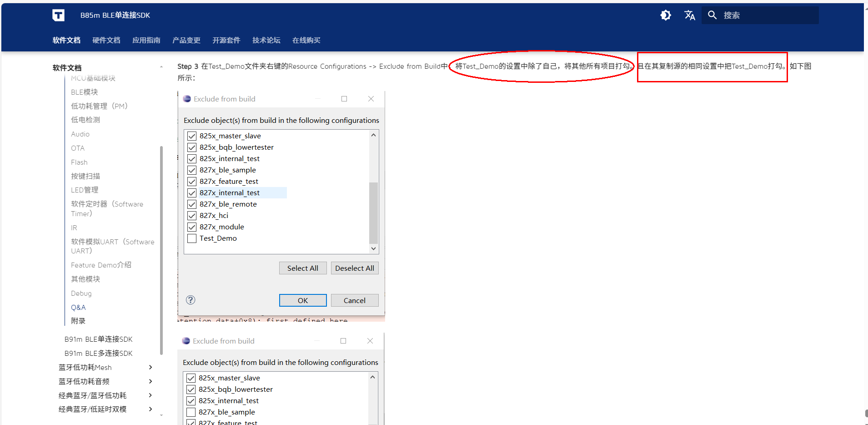Click the Deselect All button
Image resolution: width=868 pixels, height=425 pixels.
pos(355,268)
